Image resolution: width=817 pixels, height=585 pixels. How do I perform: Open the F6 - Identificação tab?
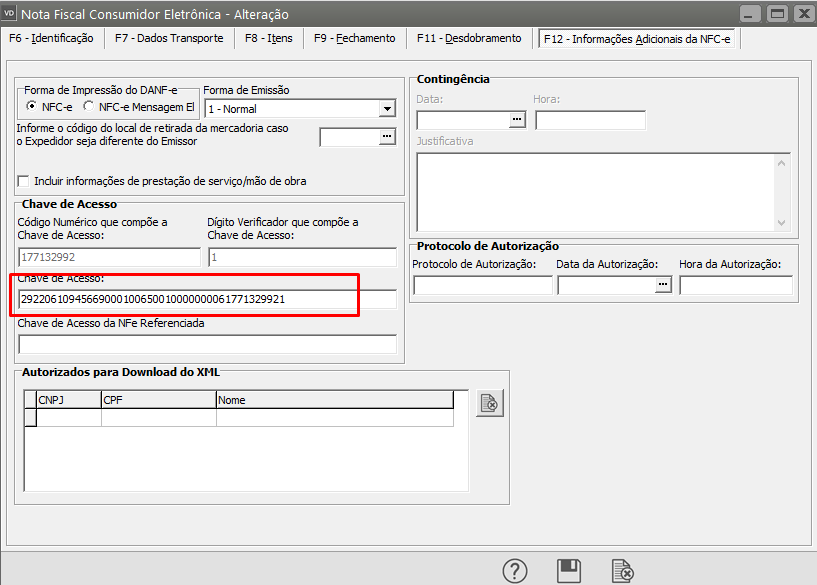51,39
